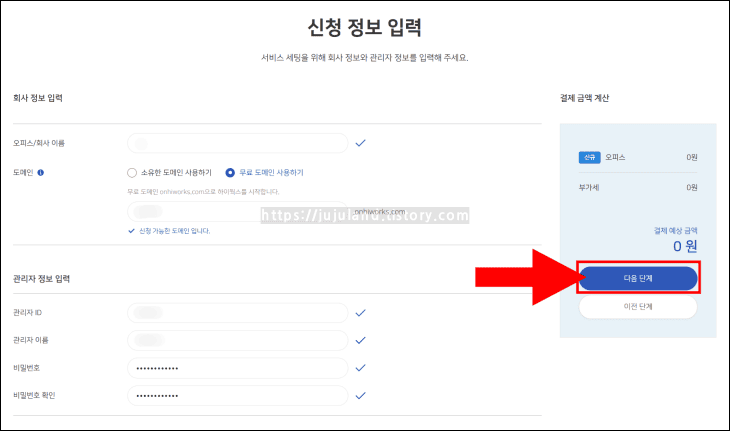This screenshot has width=730, height=431.
Task: Focus the 비밀번호 확인 input field
Action: [237, 396]
